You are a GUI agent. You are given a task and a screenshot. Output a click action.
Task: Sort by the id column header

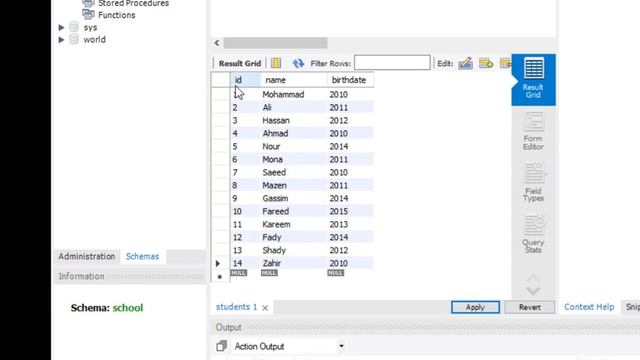tap(246, 80)
